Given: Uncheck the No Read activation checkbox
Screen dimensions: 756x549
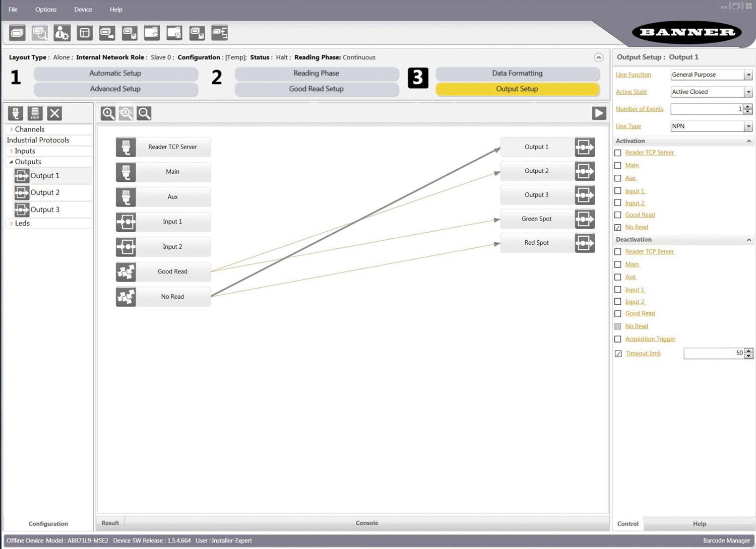Looking at the screenshot, I should click(618, 227).
